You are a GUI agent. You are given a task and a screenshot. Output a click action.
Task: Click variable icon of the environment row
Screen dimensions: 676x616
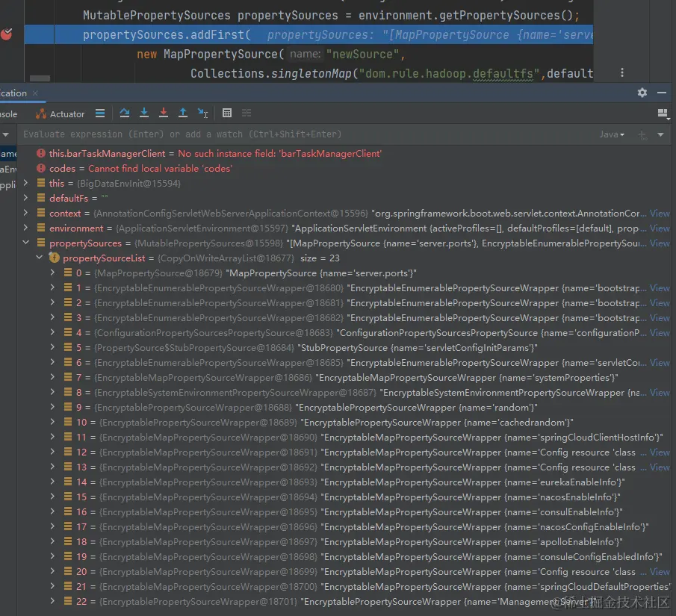41,228
